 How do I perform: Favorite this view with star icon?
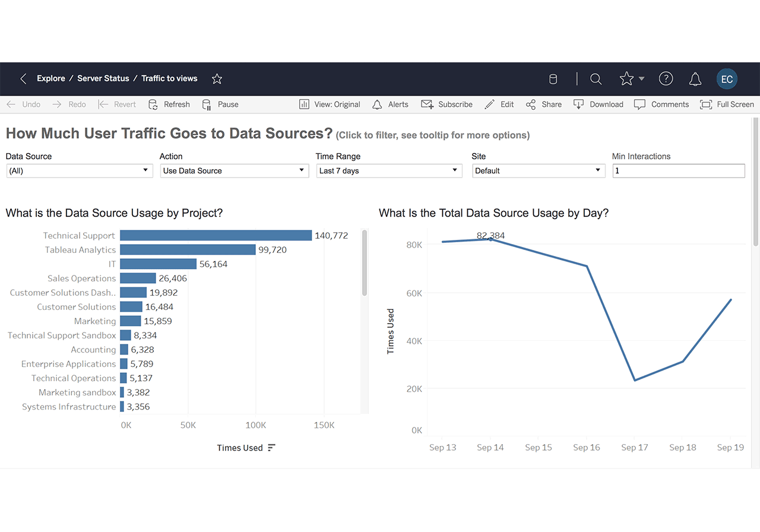pyautogui.click(x=217, y=79)
